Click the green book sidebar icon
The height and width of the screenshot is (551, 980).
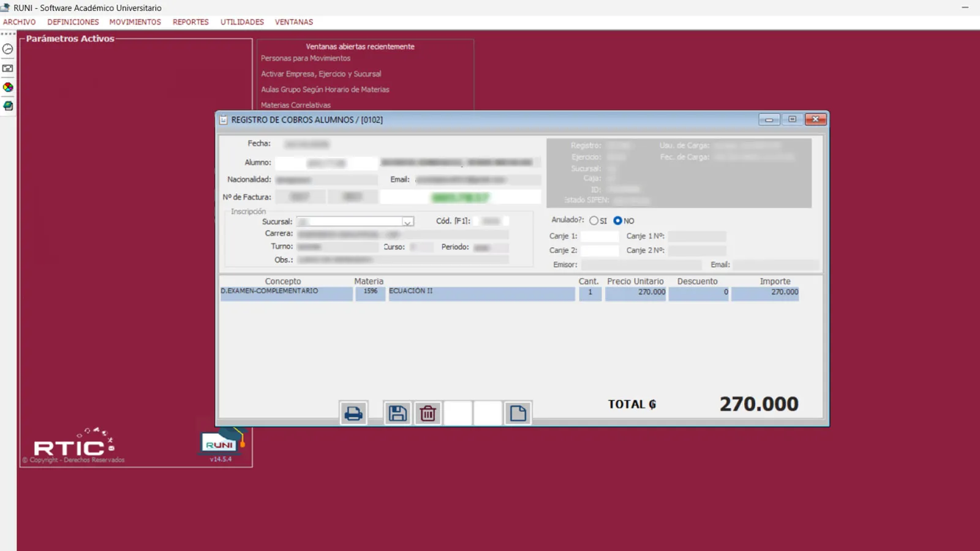point(8,106)
